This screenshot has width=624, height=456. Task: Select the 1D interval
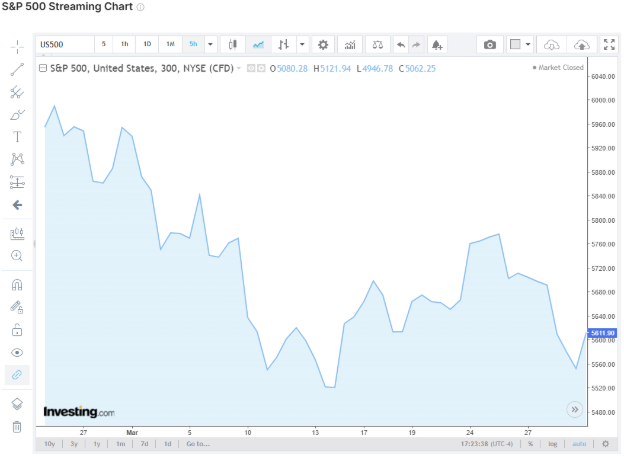147,44
